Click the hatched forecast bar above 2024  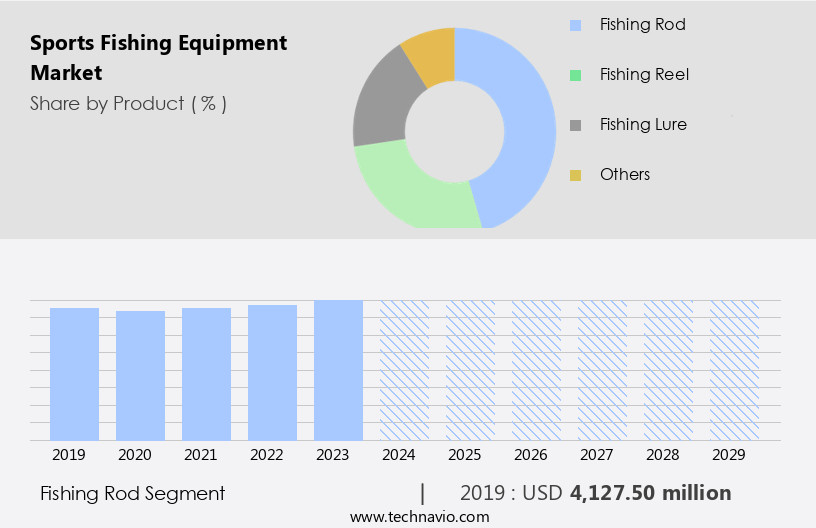coord(404,370)
